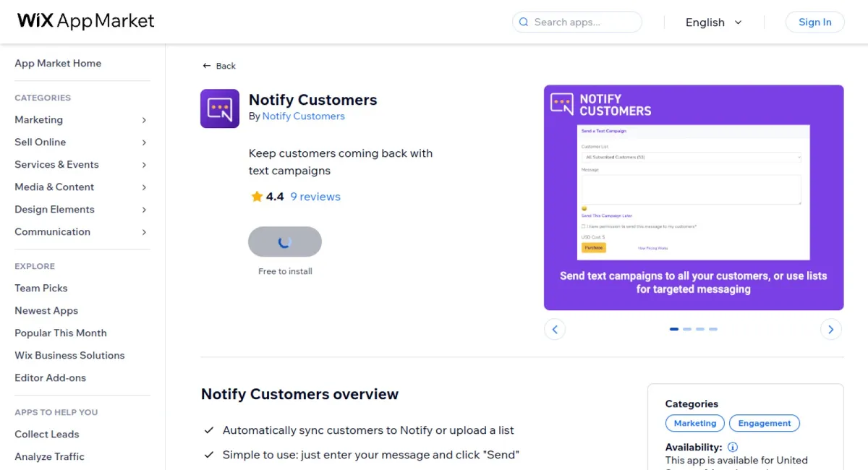Click the Engagement category tag
Screen dimensions: 868x470
tap(765, 424)
